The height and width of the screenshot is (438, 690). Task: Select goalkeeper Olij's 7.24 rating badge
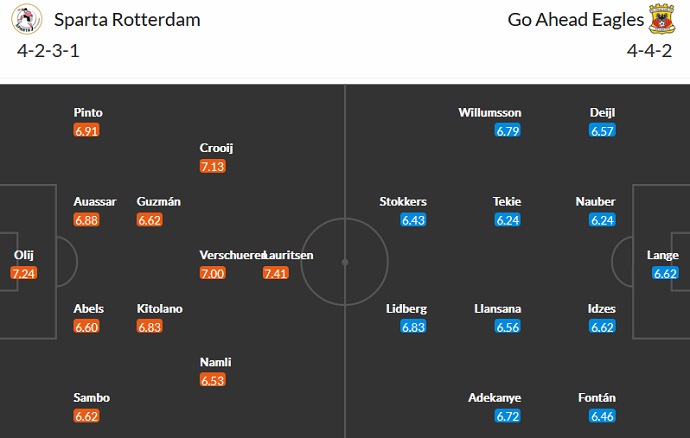(x=24, y=273)
